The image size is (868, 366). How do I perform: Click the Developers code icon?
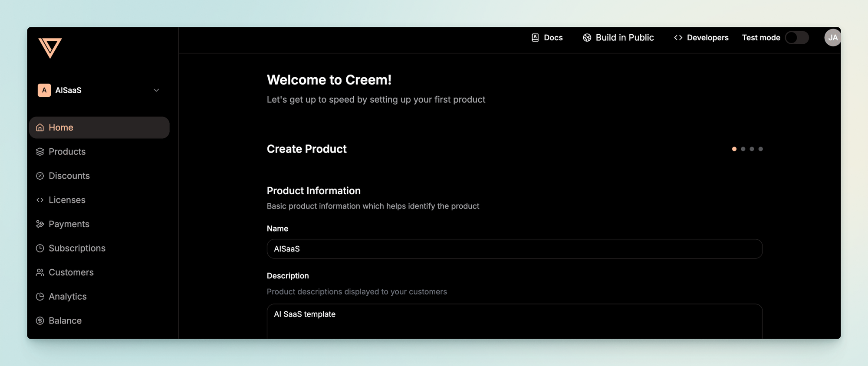pos(678,38)
